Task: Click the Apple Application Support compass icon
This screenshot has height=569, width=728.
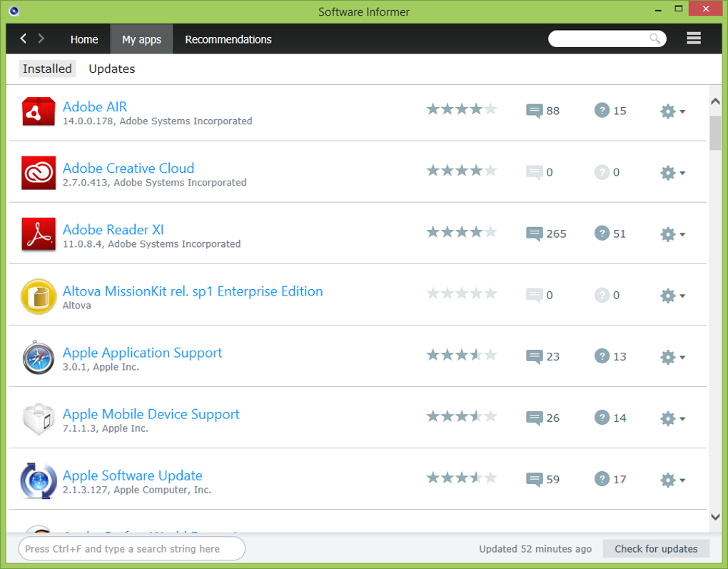Action: click(x=39, y=357)
